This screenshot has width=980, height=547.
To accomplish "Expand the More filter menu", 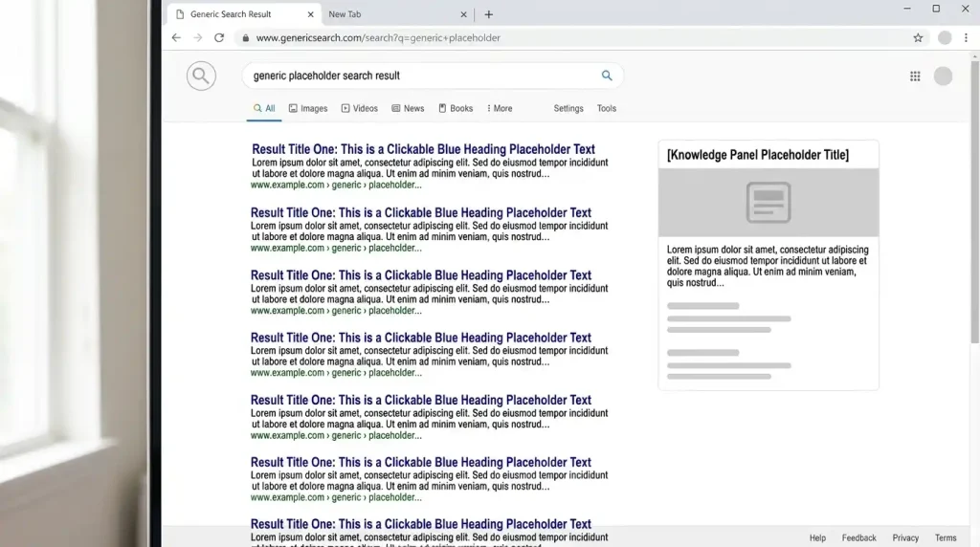I will [500, 109].
